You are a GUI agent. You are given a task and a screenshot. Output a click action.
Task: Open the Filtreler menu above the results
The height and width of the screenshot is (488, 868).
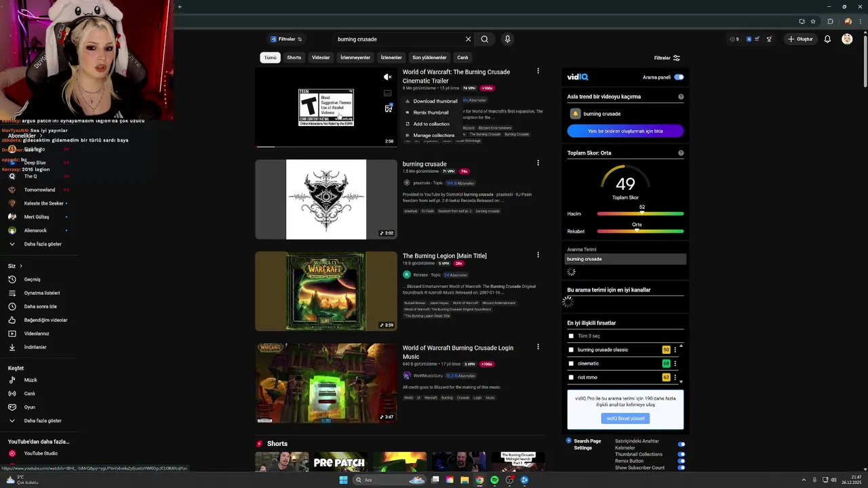[x=667, y=58]
